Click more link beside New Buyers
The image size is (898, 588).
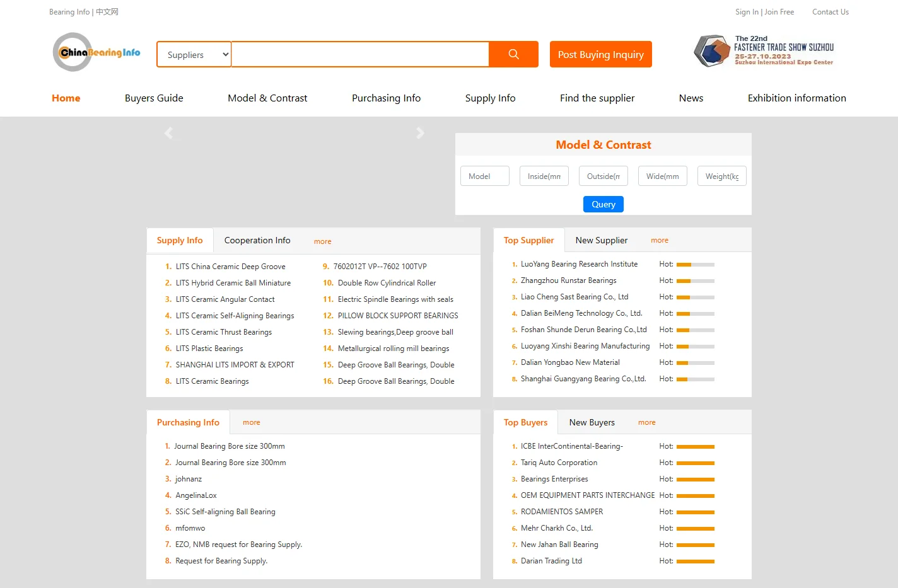pyautogui.click(x=647, y=422)
